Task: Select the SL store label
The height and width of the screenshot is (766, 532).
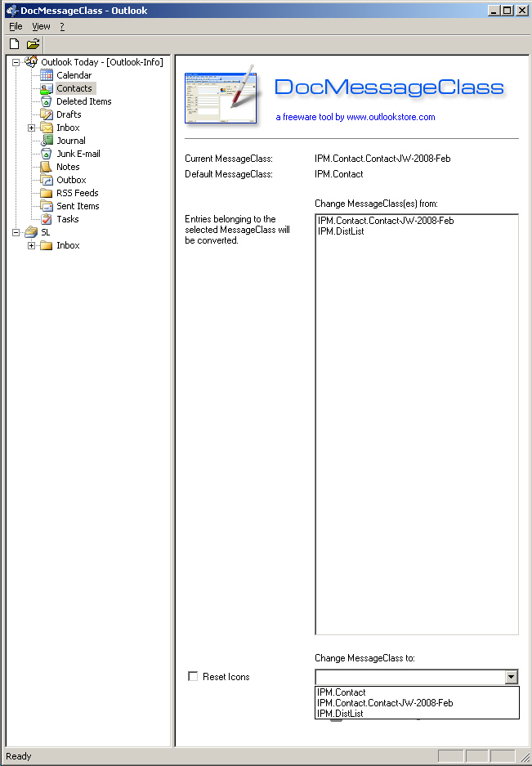Action: point(46,232)
